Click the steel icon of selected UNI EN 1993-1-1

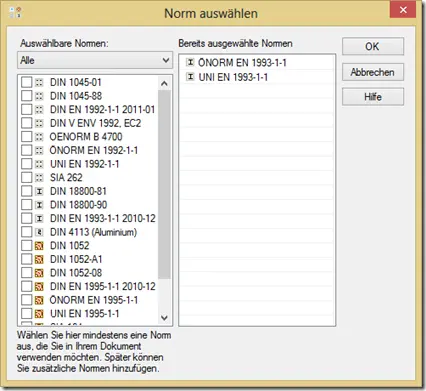coord(190,77)
